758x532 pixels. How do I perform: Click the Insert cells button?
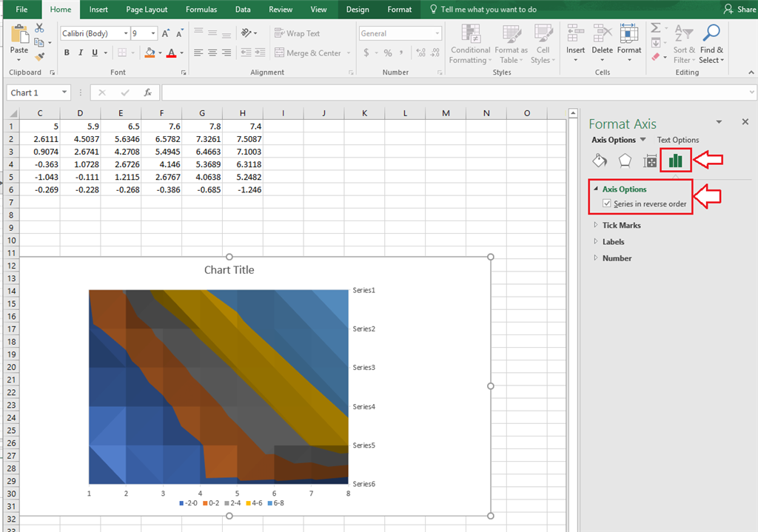[575, 44]
